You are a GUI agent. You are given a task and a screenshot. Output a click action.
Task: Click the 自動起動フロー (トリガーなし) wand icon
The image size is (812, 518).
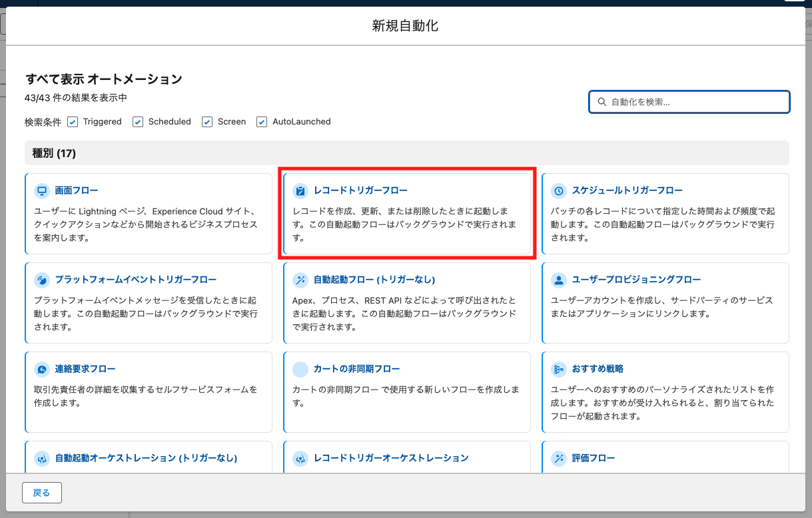[300, 280]
